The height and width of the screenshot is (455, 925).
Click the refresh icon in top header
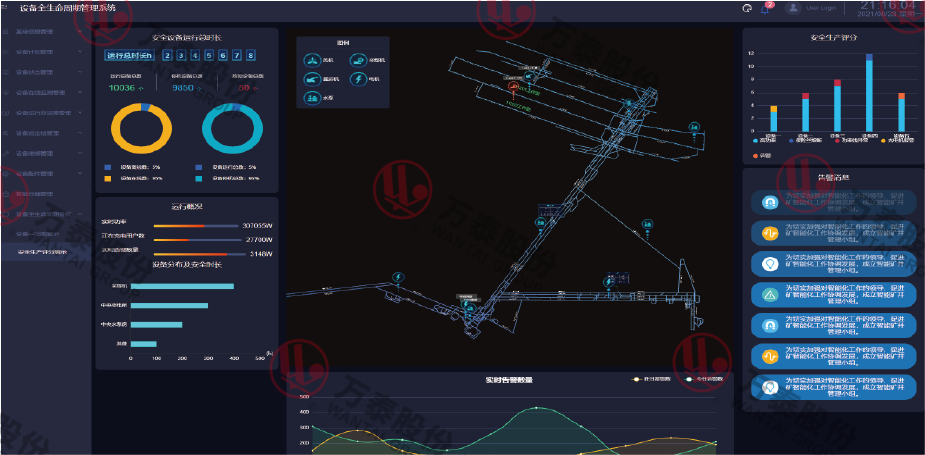tap(747, 9)
